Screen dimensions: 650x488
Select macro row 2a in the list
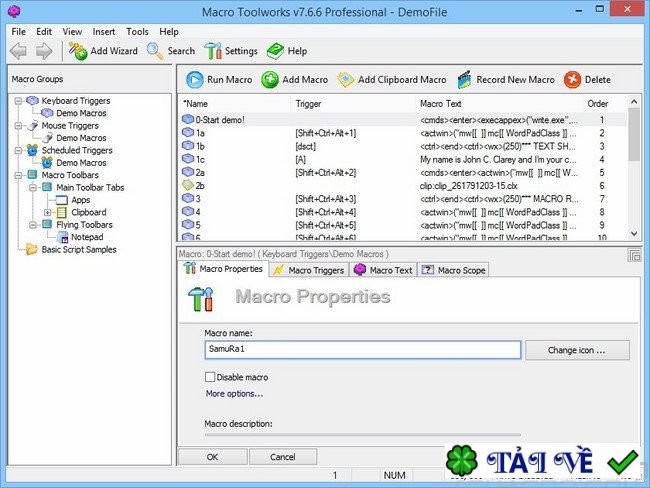pyautogui.click(x=403, y=172)
